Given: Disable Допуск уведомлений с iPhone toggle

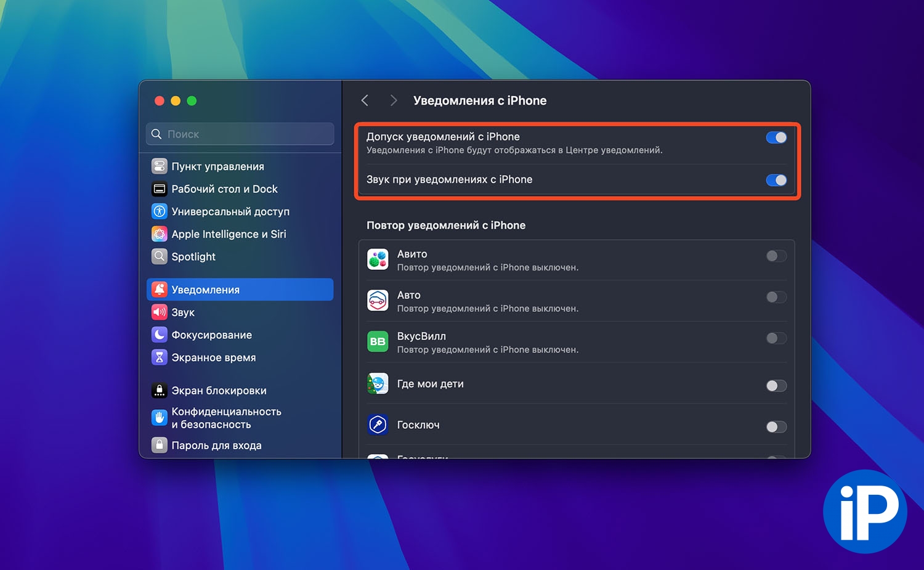Looking at the screenshot, I should click(x=776, y=137).
